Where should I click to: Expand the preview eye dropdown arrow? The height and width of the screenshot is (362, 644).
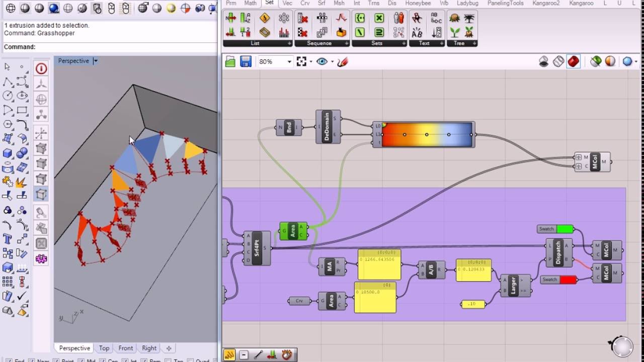click(332, 62)
